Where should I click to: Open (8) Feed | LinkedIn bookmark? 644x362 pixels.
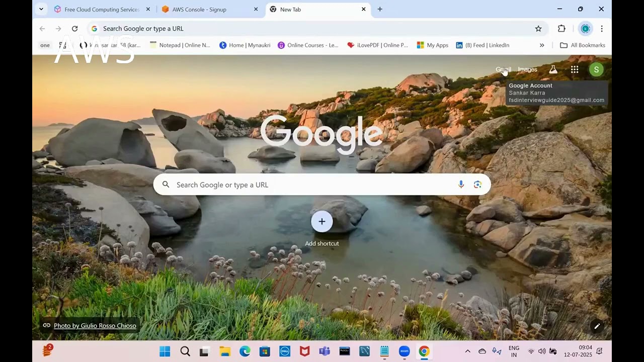pos(482,45)
